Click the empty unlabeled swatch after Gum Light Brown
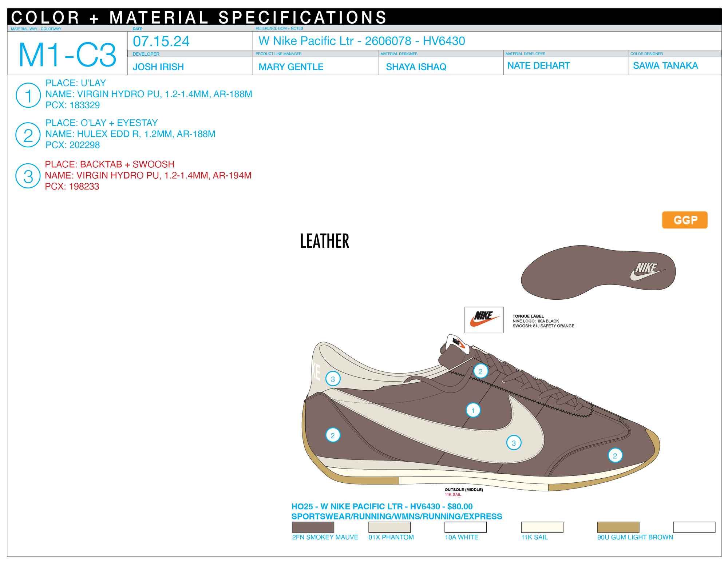 tap(694, 527)
